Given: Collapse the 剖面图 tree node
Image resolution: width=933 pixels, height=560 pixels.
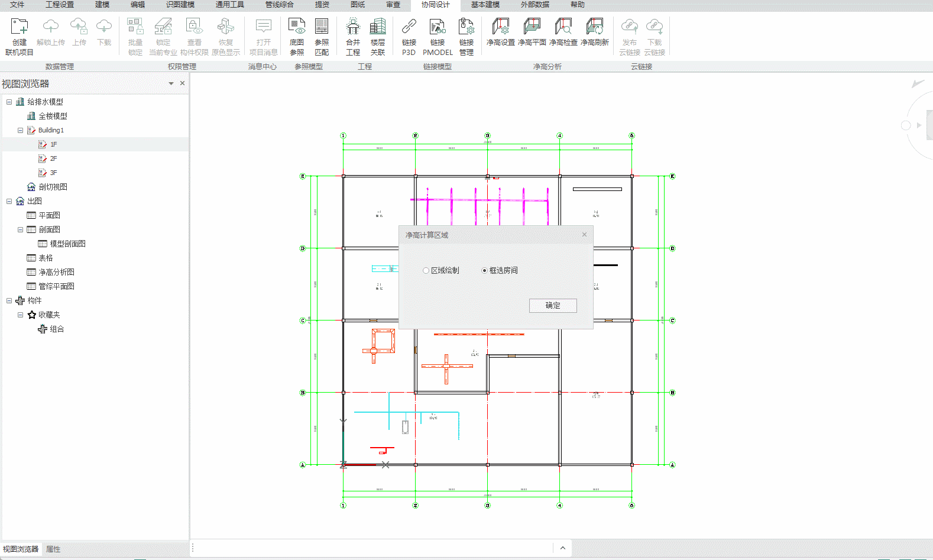Looking at the screenshot, I should [x=20, y=229].
